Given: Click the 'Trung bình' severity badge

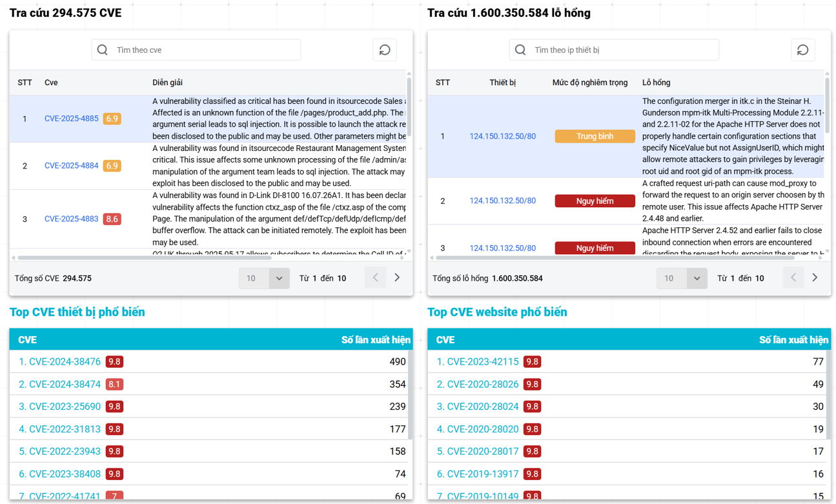Looking at the screenshot, I should (595, 137).
